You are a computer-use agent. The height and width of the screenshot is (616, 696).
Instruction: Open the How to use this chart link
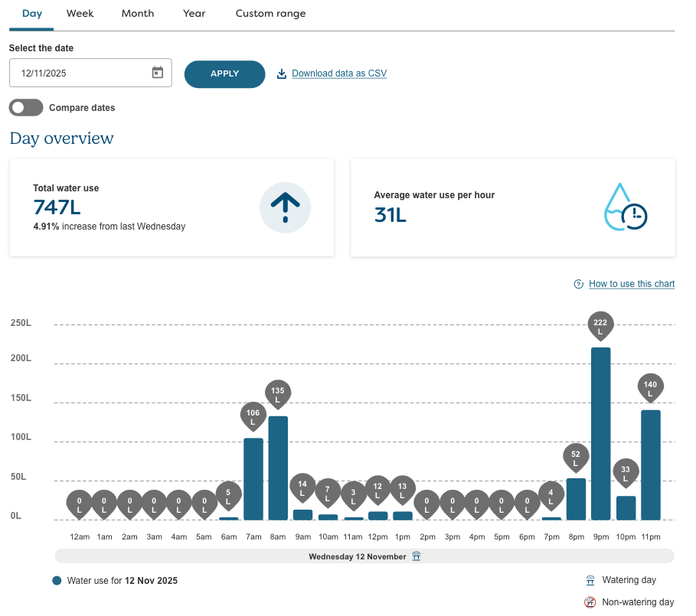[x=632, y=284]
